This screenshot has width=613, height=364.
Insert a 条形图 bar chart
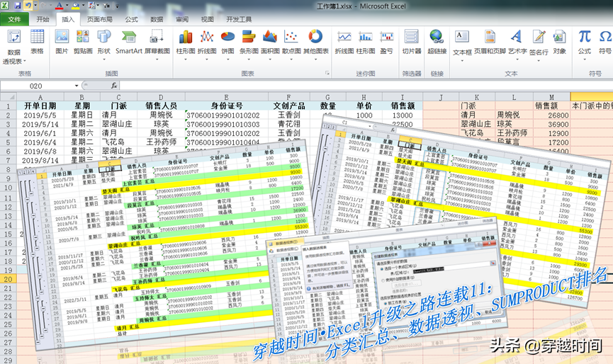click(249, 45)
